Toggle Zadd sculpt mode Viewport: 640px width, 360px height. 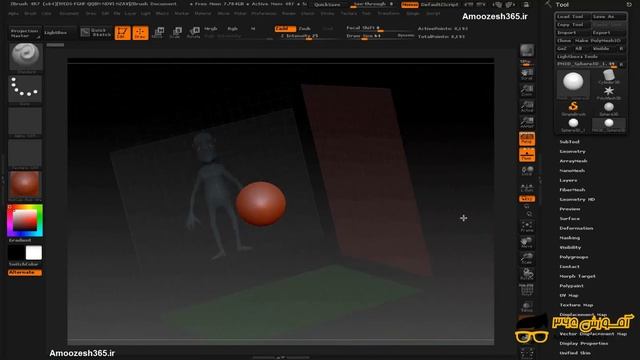point(284,29)
